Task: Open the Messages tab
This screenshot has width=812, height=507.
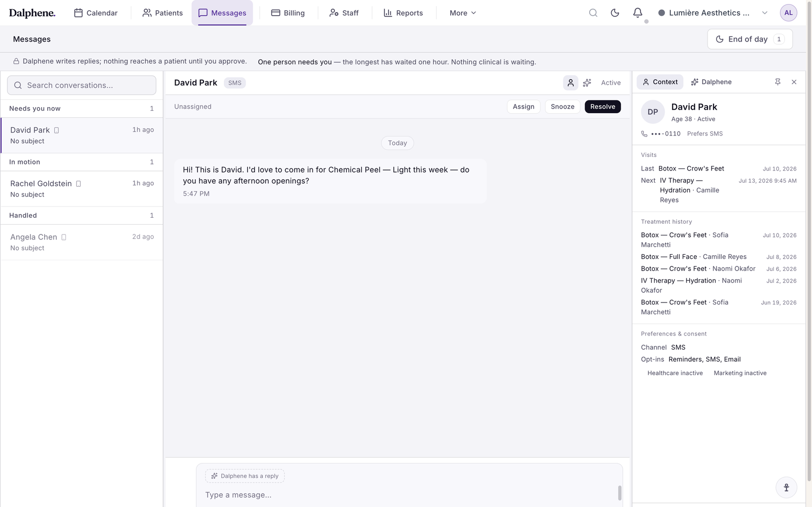Action: [x=222, y=13]
